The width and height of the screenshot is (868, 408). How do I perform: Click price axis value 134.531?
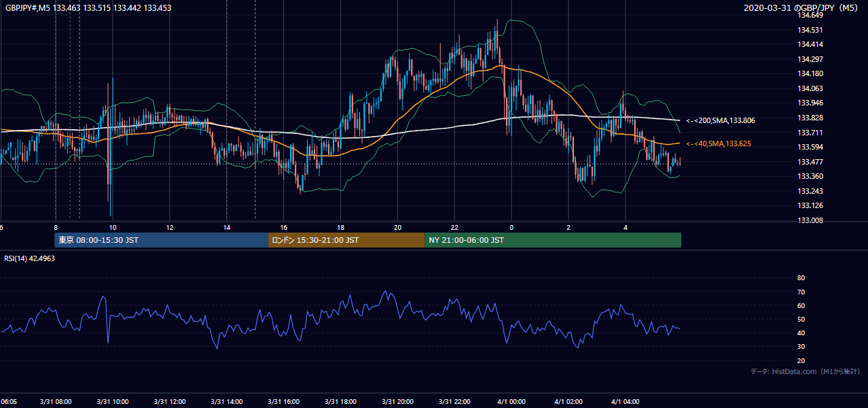(810, 30)
